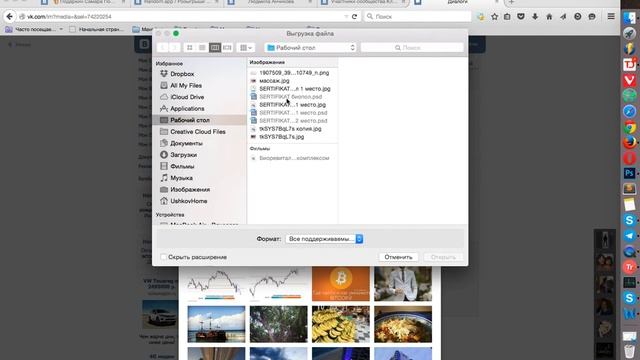The image size is (640, 360).
Task: Select the Биоревитал...комплексом movie file
Action: [x=294, y=158]
